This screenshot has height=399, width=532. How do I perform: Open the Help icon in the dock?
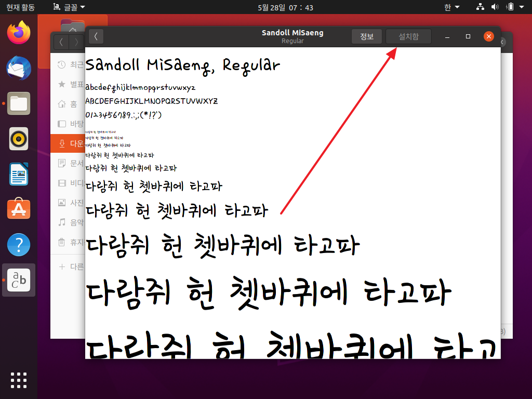pos(19,245)
